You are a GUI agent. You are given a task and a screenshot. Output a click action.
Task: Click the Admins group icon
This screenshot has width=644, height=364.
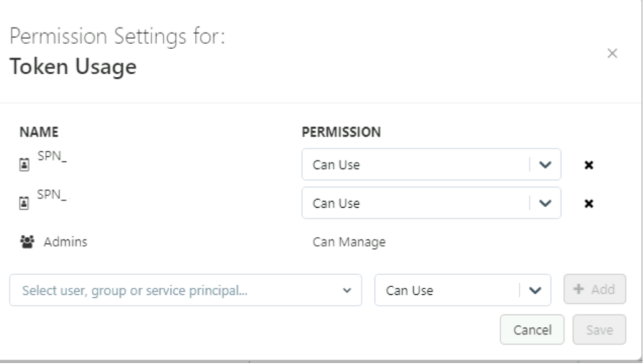[x=27, y=242]
